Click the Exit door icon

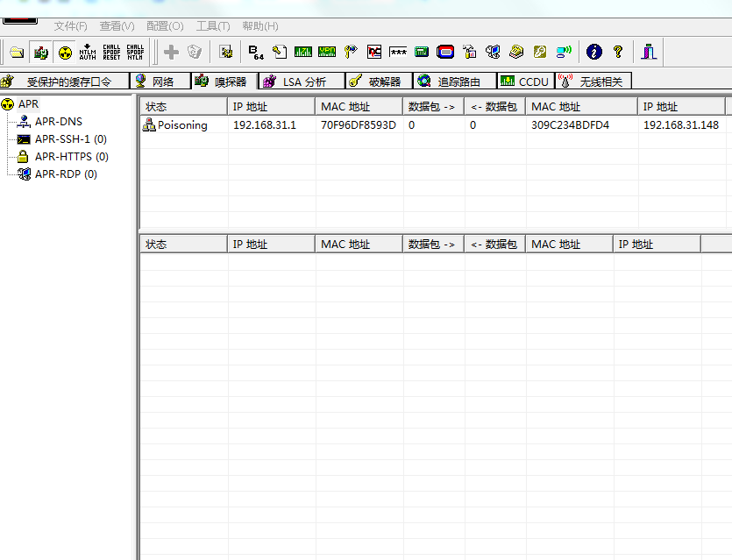coord(649,52)
